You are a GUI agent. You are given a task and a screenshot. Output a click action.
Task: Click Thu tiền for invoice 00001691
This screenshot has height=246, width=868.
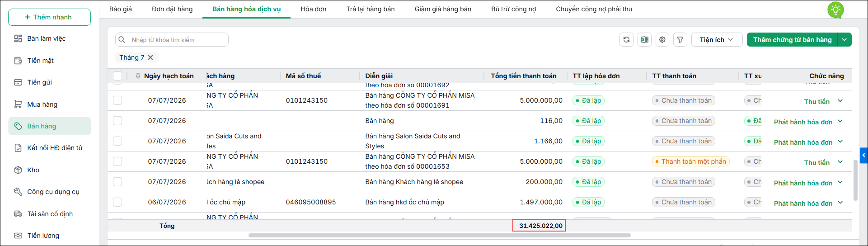coord(816,102)
